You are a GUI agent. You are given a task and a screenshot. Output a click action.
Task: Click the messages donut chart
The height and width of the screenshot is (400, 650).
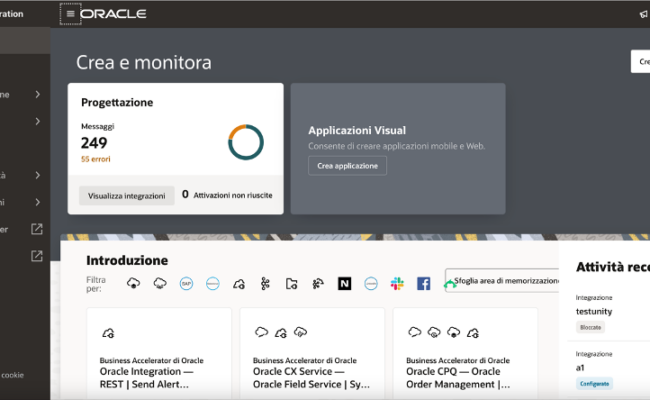click(246, 142)
